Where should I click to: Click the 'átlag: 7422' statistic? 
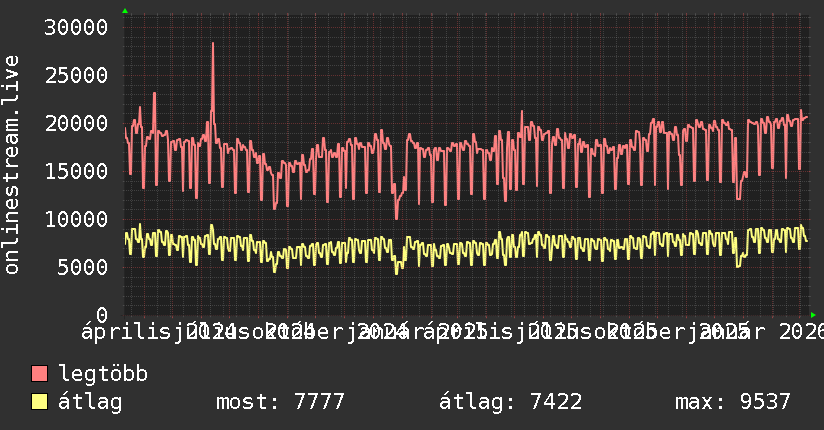pyautogui.click(x=510, y=402)
